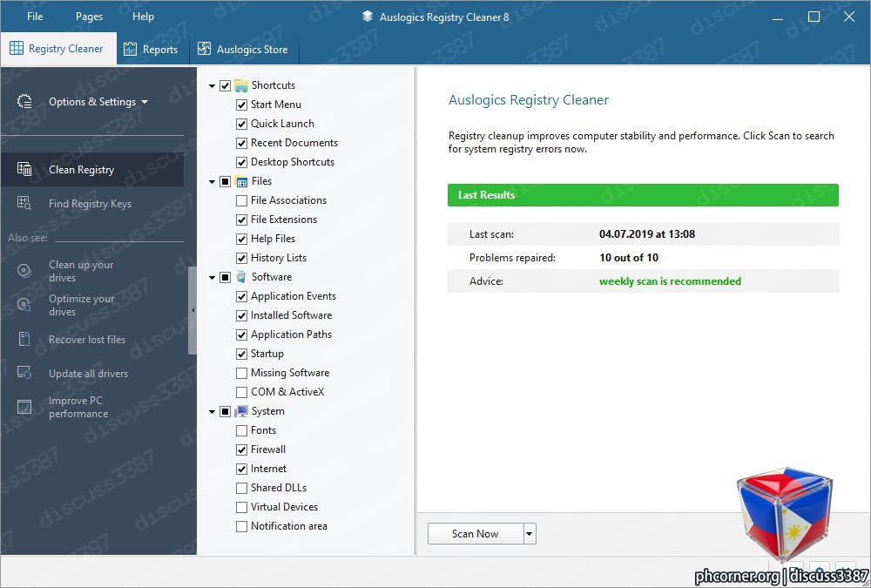Open the Recover lost files link
The image size is (871, 588).
87,340
